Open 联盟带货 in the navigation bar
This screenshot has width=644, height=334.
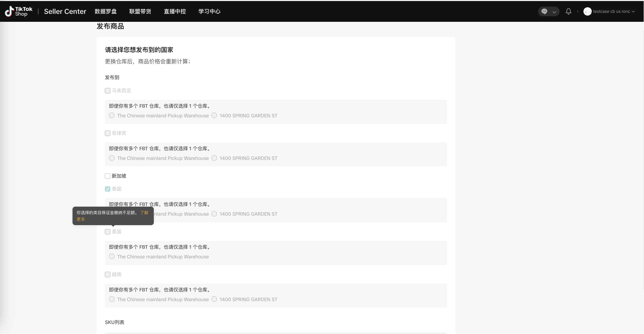[x=140, y=11]
